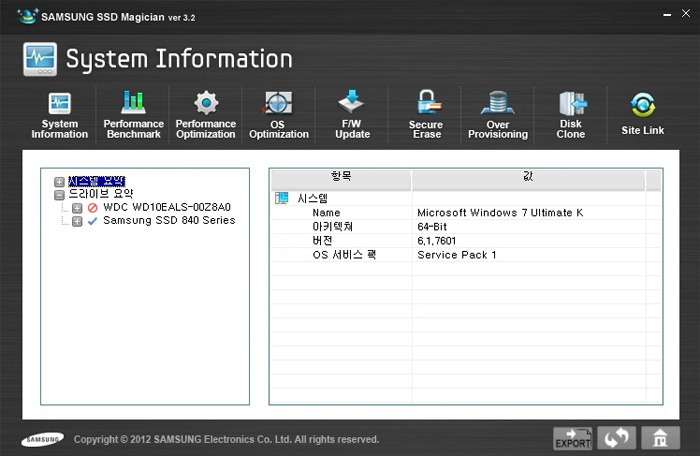Click the Samsung logo in footer
700x456 pixels.
coord(42,439)
